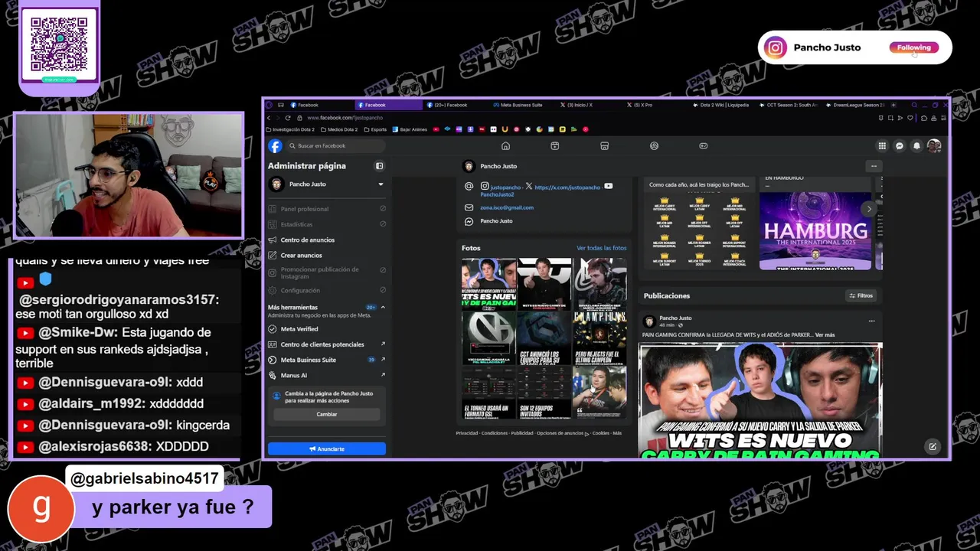The height and width of the screenshot is (551, 980).
Task: Click the compose edit icon at bottom right
Action: click(x=933, y=447)
